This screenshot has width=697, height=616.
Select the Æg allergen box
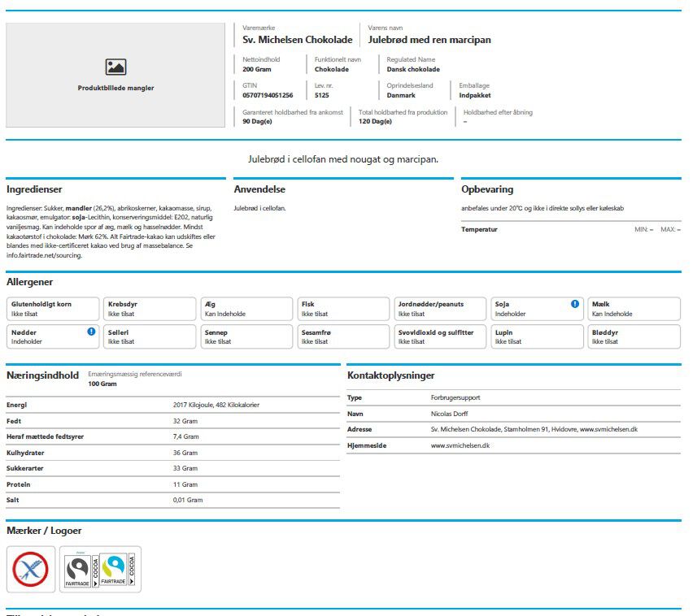tap(246, 309)
